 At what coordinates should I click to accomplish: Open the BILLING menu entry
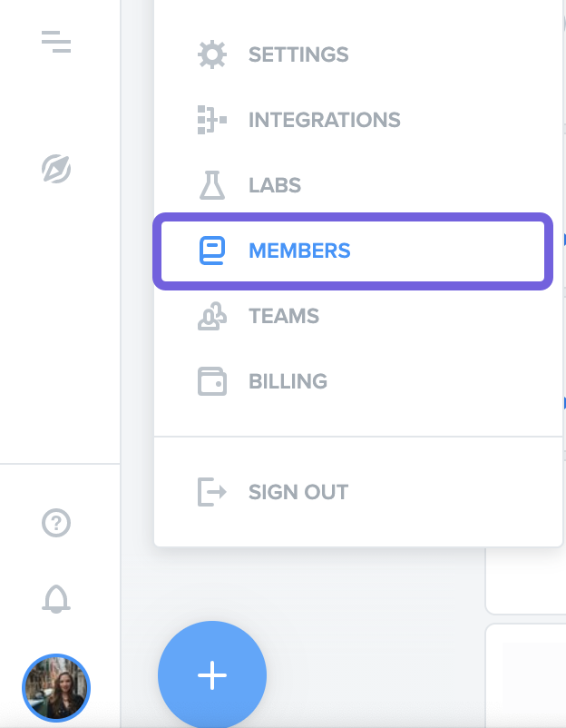point(288,381)
